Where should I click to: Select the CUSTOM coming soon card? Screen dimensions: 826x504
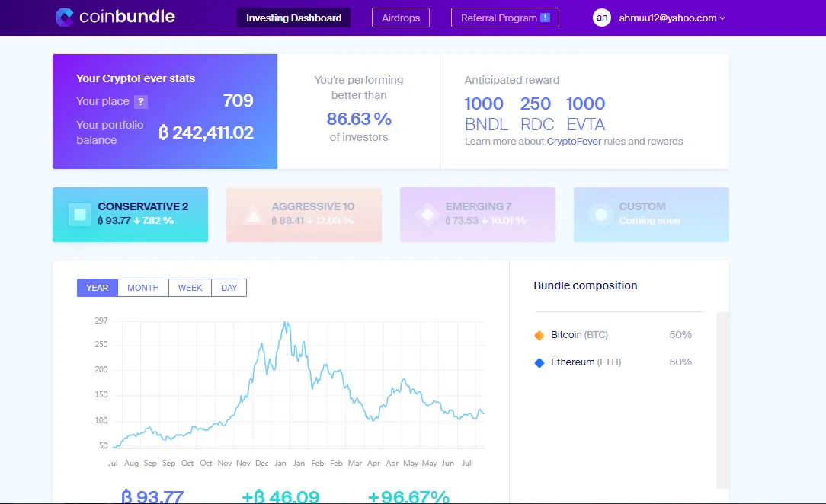[x=651, y=215]
